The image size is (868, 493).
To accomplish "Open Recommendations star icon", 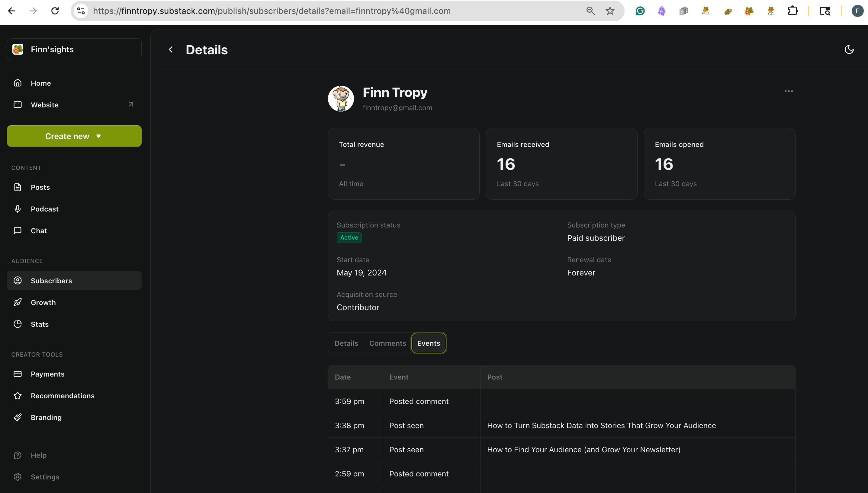I will pyautogui.click(x=18, y=396).
